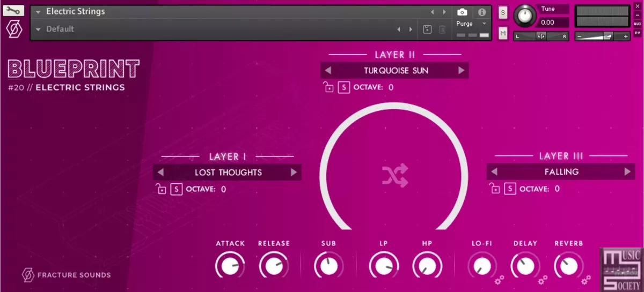Open the Falling sound selector
This screenshot has width=644, height=292.
[x=561, y=172]
